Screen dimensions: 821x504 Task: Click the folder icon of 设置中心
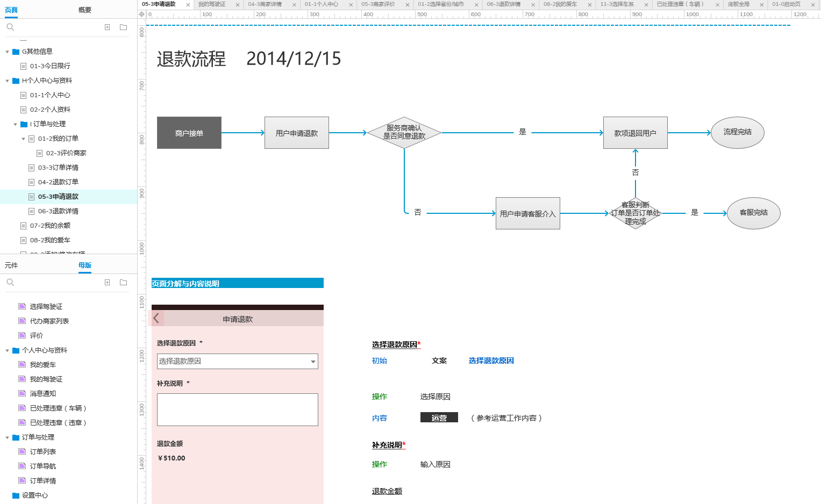16,495
